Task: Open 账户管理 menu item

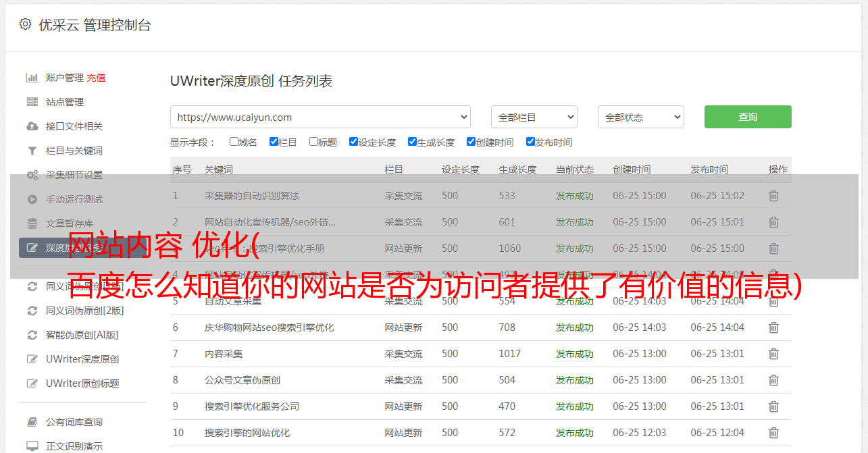Action: 65,78
